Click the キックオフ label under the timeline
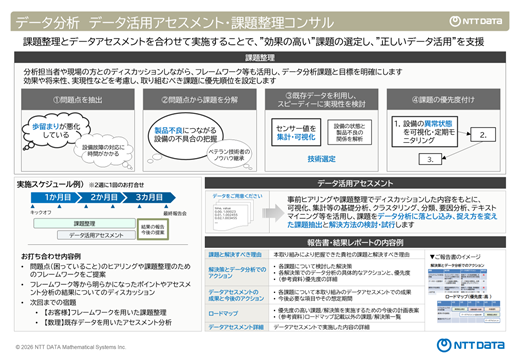Image resolution: width=520 pixels, height=360 pixels. (x=41, y=212)
